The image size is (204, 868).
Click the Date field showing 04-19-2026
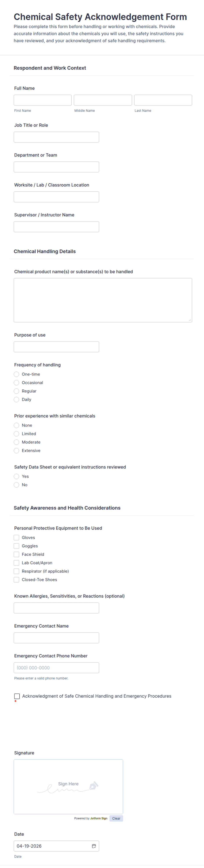click(56, 846)
